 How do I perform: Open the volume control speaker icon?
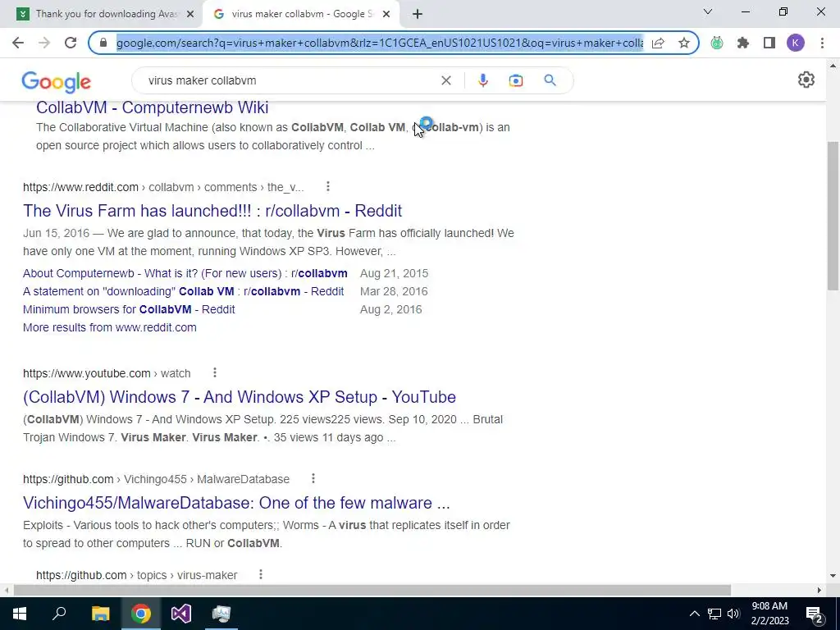tap(733, 614)
